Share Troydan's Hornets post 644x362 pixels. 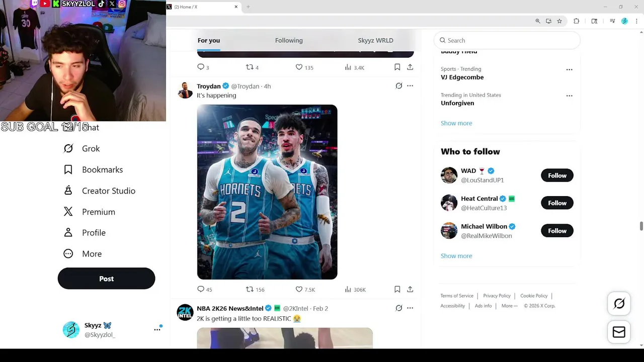click(x=410, y=289)
